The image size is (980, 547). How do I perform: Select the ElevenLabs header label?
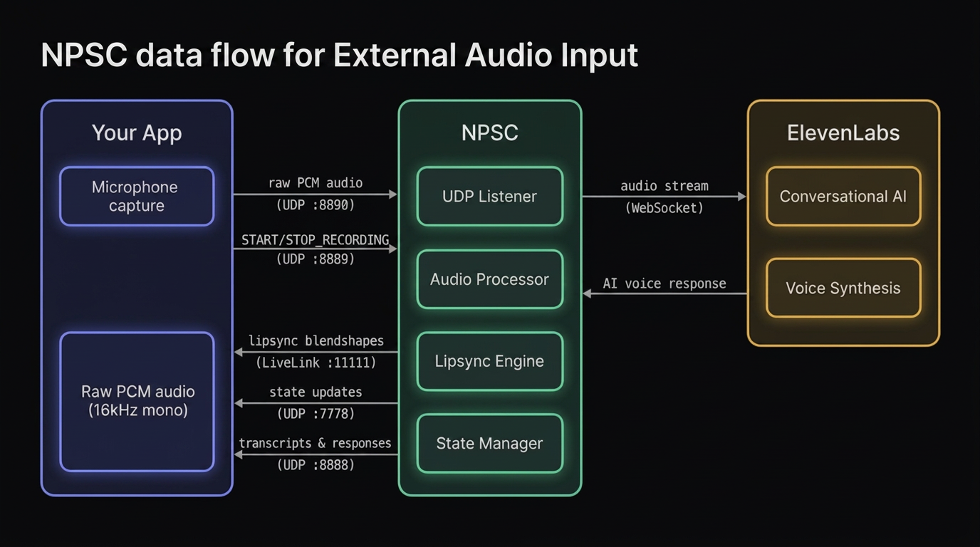point(843,132)
